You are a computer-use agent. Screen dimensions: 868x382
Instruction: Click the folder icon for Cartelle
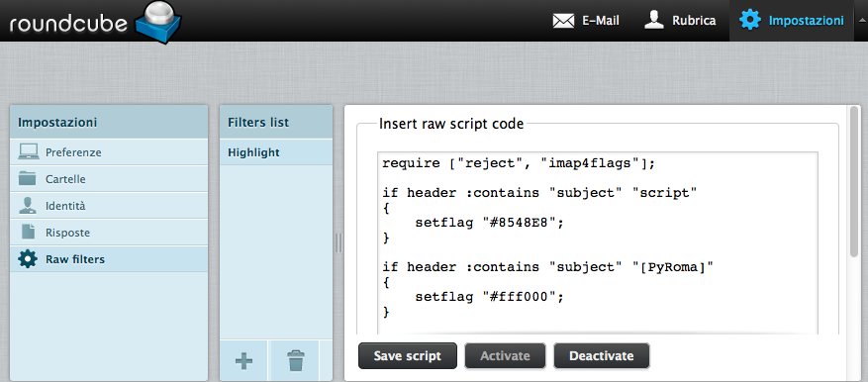(x=28, y=178)
